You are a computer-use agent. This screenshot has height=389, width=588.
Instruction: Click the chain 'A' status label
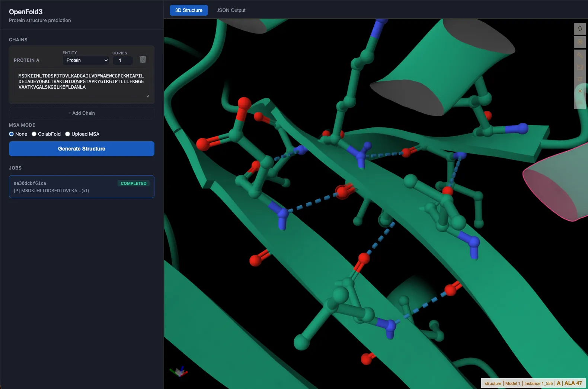[559, 383]
